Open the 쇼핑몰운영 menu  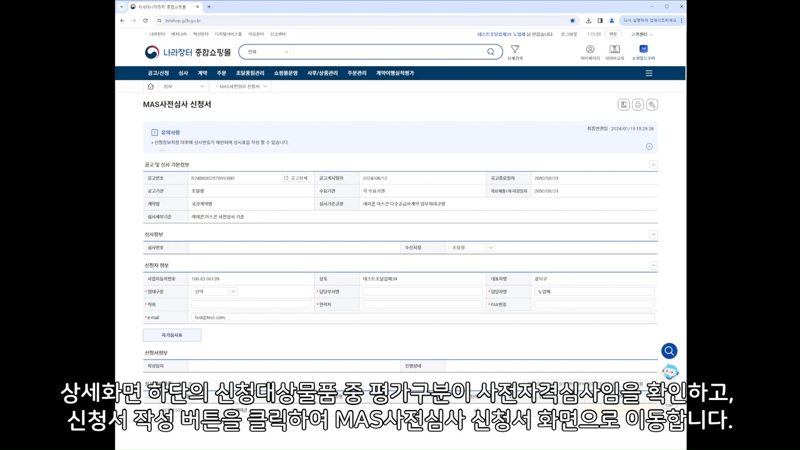tap(286, 73)
